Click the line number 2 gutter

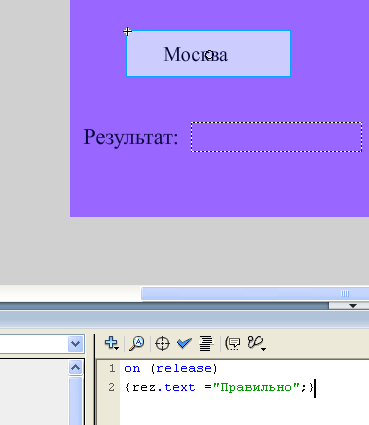(112, 387)
